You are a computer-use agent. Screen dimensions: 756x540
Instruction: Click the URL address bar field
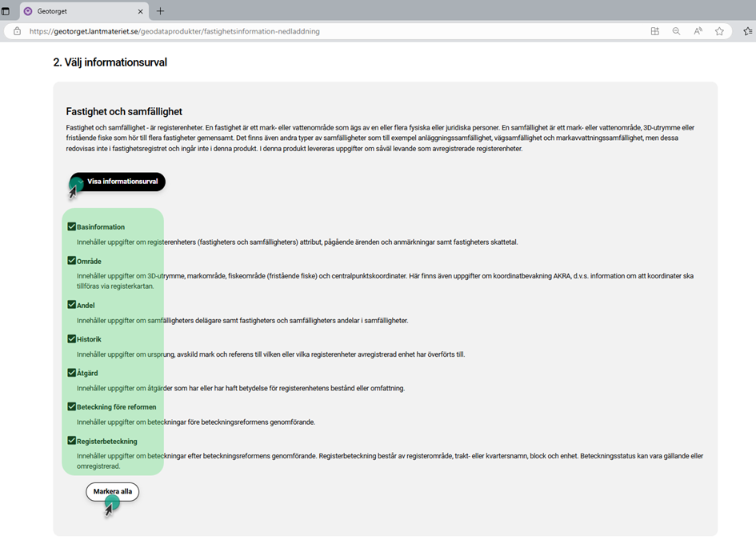click(320, 31)
